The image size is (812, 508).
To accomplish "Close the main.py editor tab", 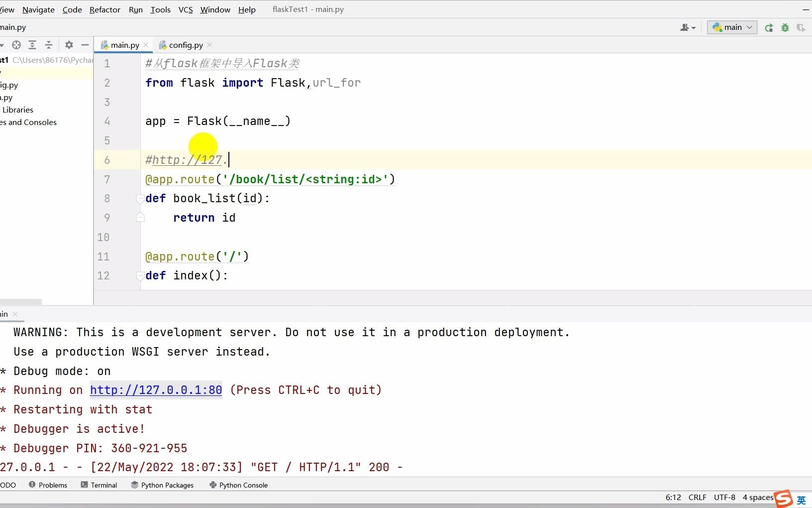I will coord(146,45).
